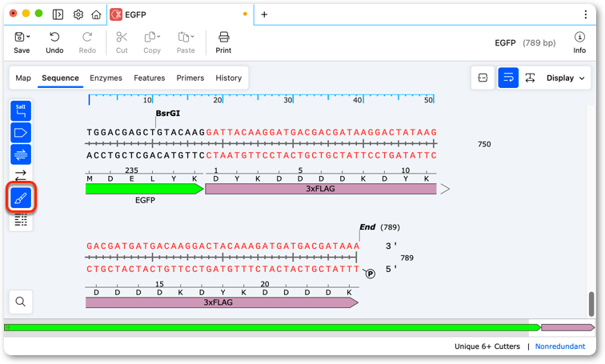Switch to the Primers tab
The image size is (605, 364).
[x=190, y=78]
